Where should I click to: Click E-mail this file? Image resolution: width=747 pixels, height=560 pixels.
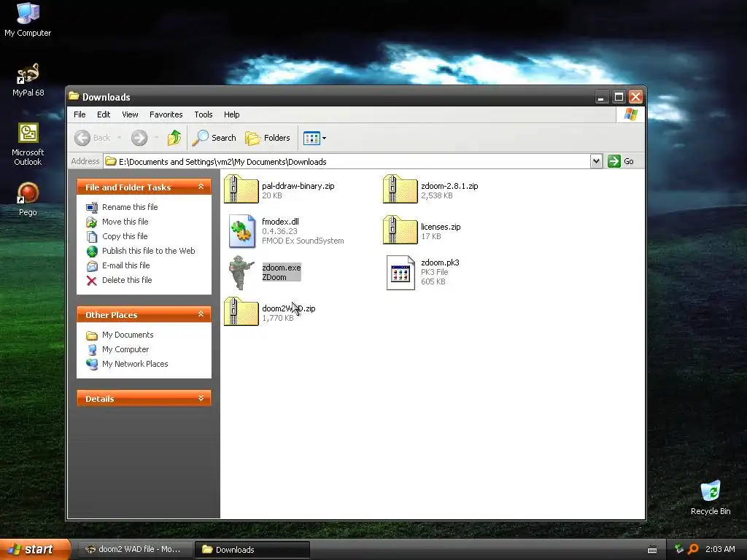pyautogui.click(x=125, y=265)
